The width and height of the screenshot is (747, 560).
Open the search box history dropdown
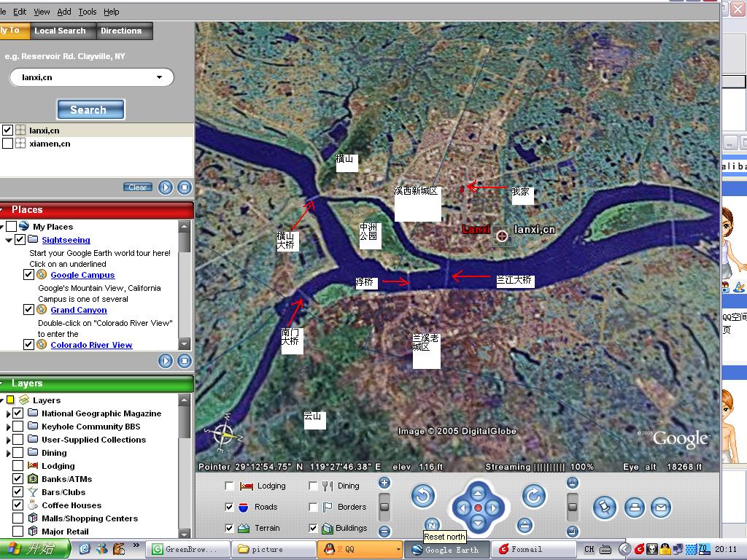click(159, 77)
